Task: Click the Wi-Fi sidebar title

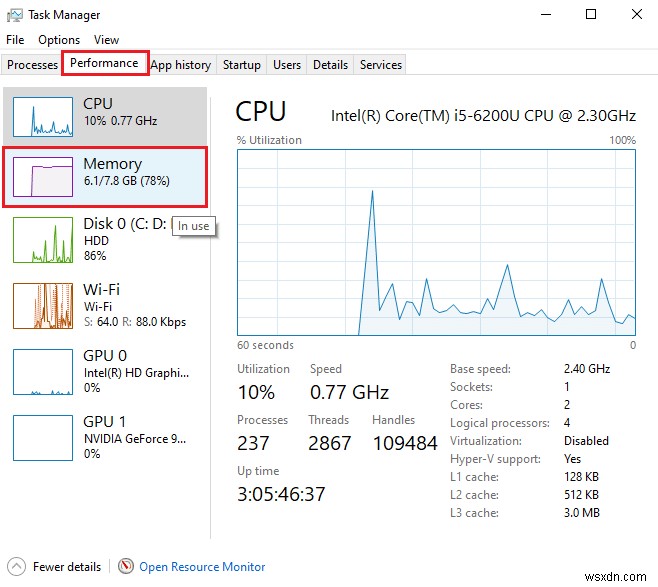Action: (102, 289)
